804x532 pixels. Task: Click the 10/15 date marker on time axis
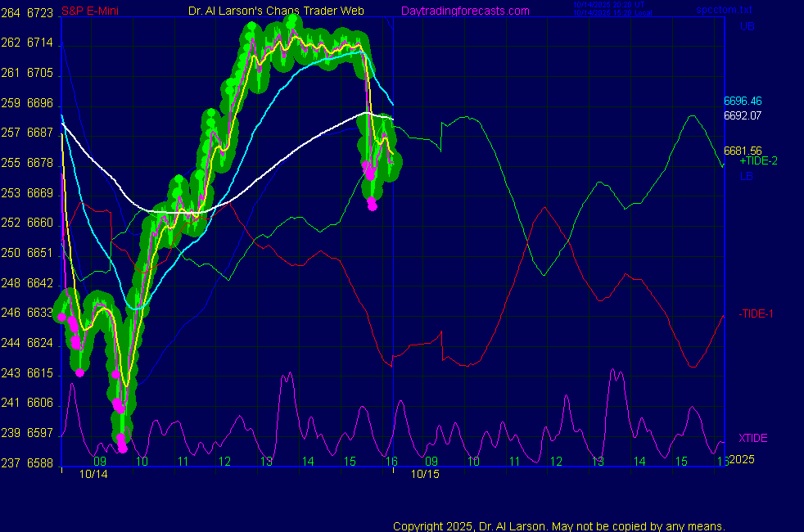point(425,473)
